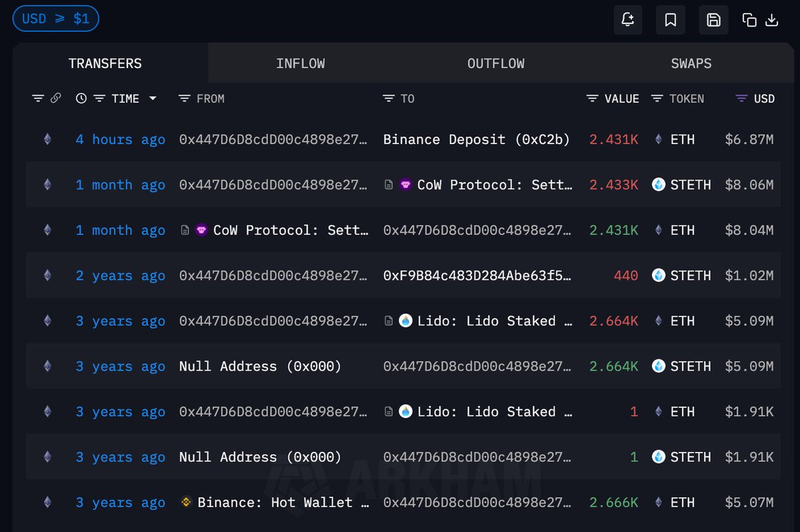Screen dimensions: 800x532
Task: Click Ethereum chain icon in 2 years ago row
Action: pos(47,275)
